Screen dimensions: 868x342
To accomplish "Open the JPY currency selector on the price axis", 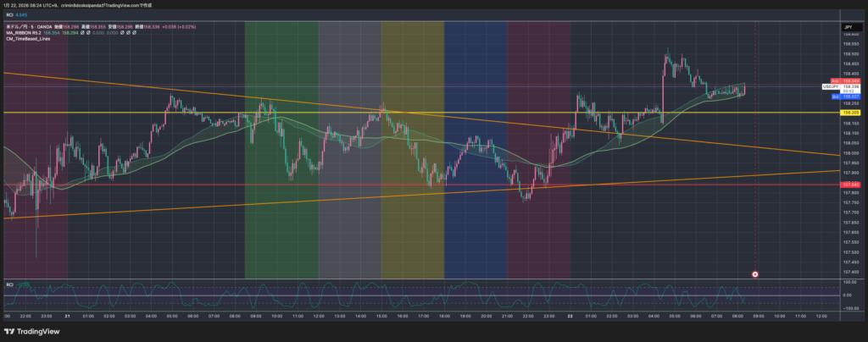I will tap(847, 28).
